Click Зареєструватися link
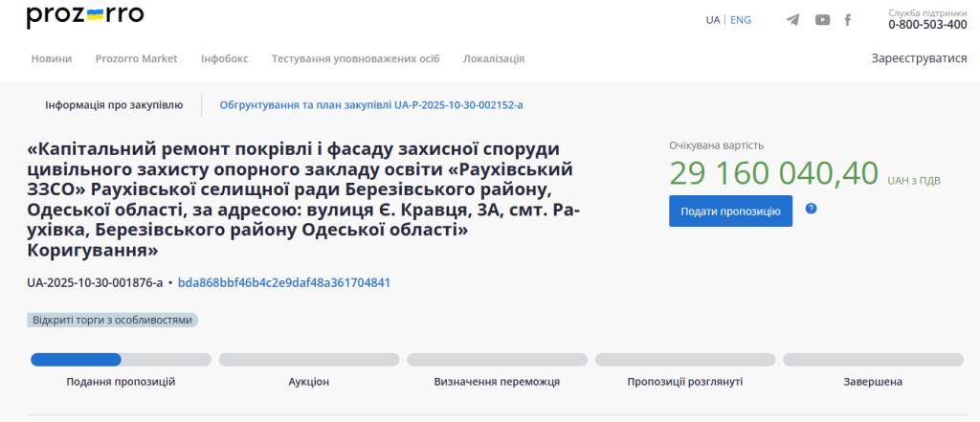 919,58
